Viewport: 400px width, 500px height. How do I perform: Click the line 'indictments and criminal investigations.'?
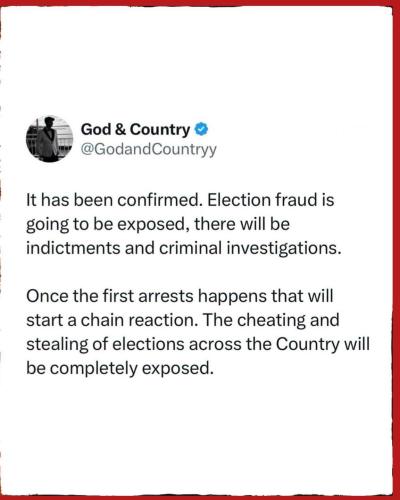coord(184,248)
